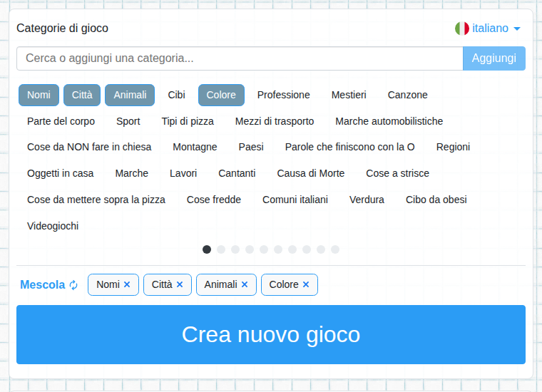Go to the second category page dot

tap(221, 249)
